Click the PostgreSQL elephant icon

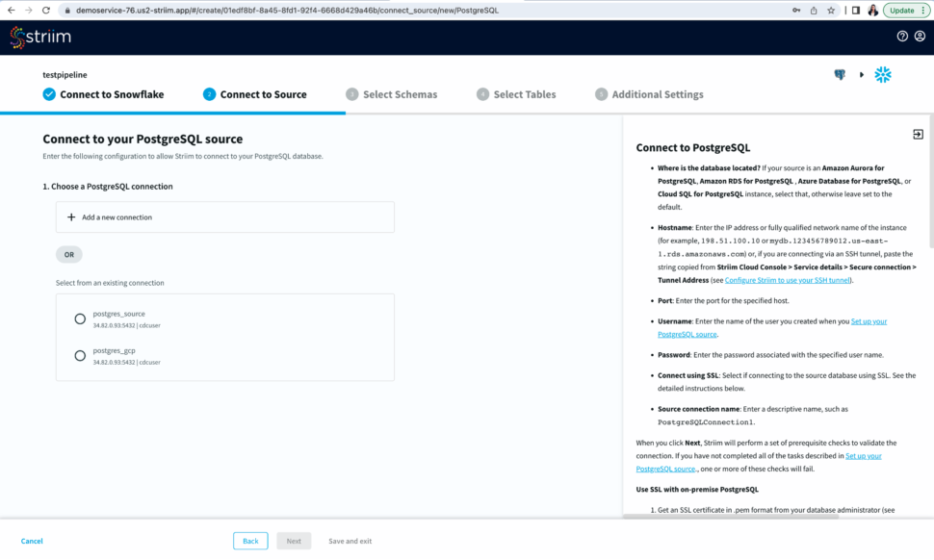(840, 75)
